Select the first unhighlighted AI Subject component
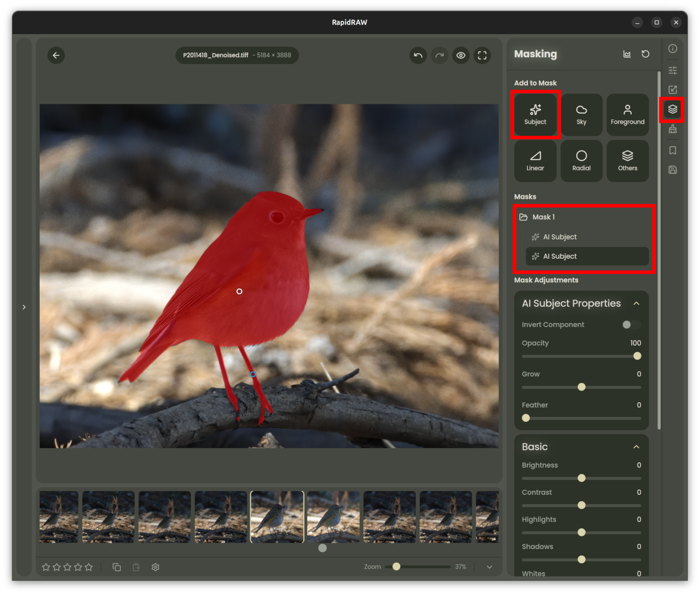 pos(587,237)
